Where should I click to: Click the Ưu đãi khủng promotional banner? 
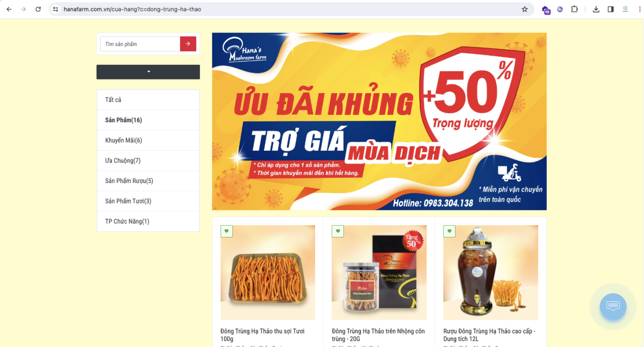[x=379, y=121]
